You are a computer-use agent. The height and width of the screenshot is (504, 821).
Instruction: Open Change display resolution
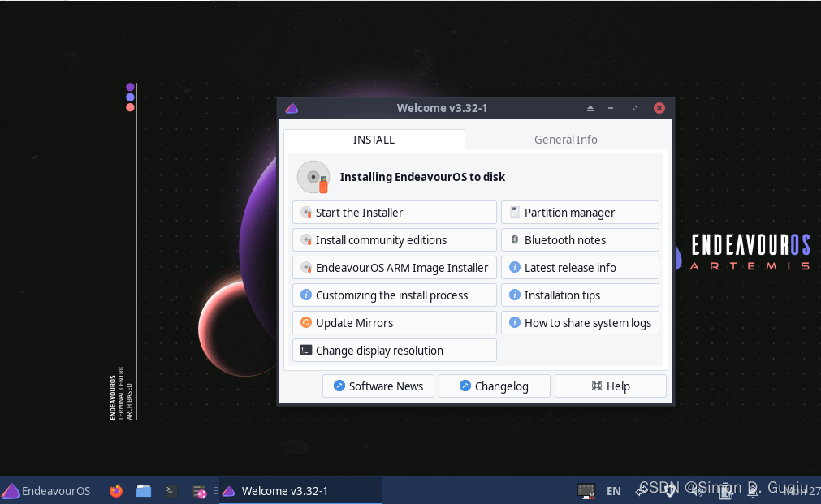395,351
